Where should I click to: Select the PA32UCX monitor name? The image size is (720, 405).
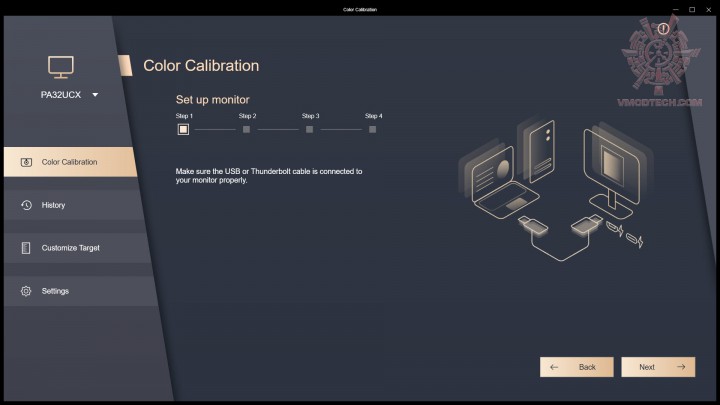pyautogui.click(x=61, y=95)
